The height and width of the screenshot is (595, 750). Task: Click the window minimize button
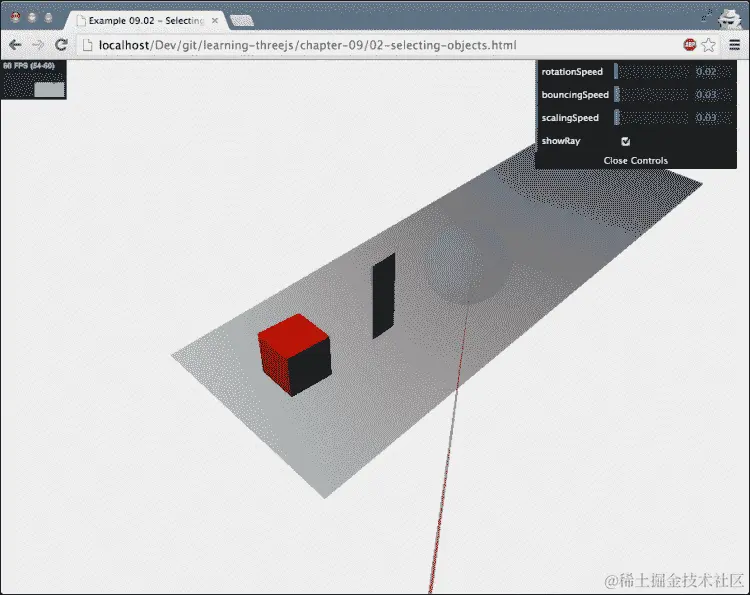point(32,18)
